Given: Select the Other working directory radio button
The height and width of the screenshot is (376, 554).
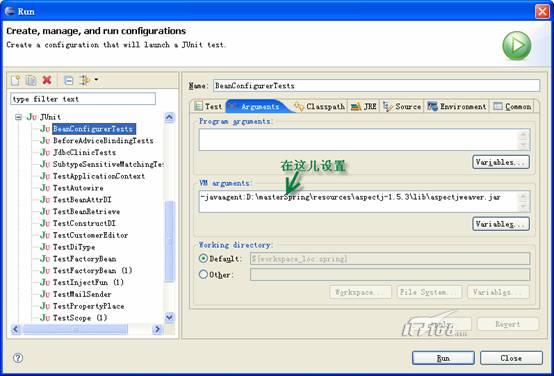Looking at the screenshot, I should tap(203, 274).
